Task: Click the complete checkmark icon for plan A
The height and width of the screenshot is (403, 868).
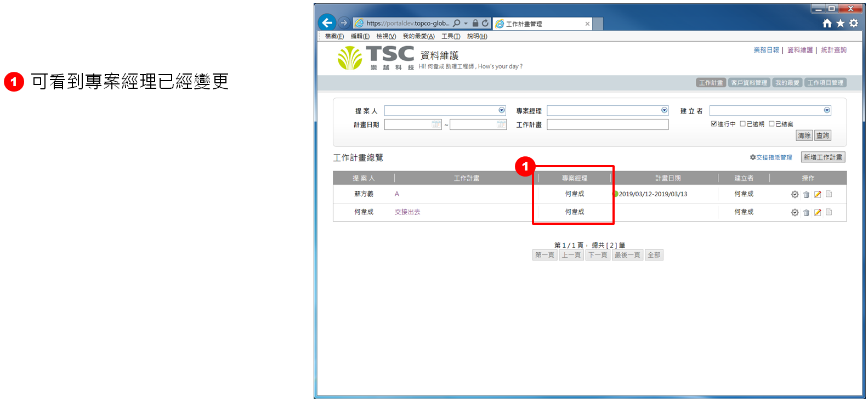Action: [795, 195]
